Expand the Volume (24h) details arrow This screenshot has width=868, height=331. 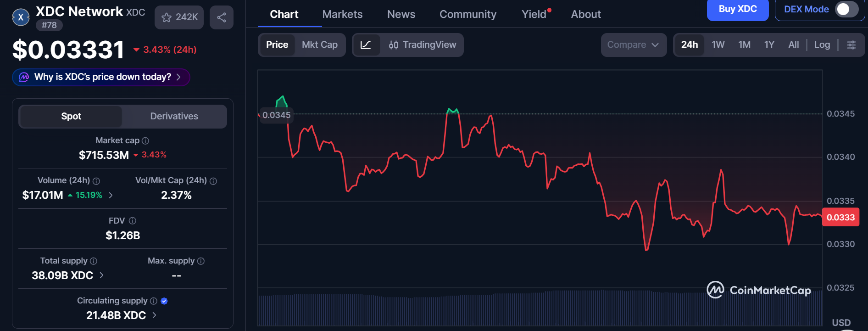(111, 196)
